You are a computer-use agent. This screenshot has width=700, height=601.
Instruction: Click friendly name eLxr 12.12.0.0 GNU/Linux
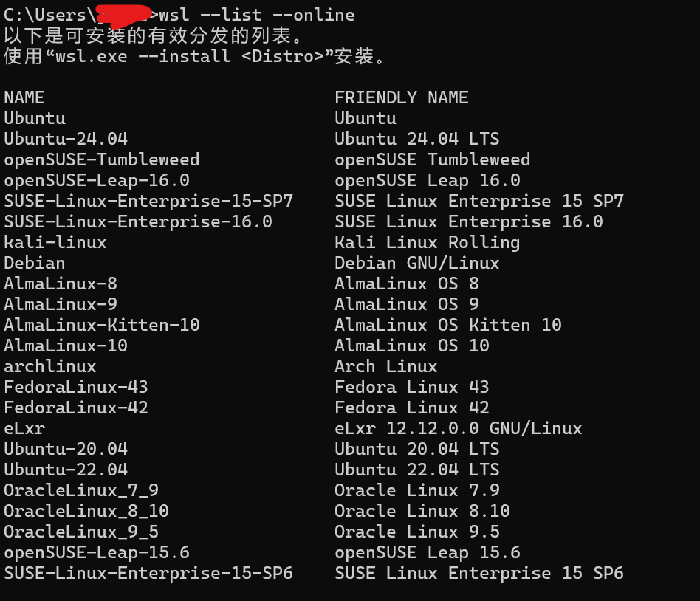[x=459, y=428]
